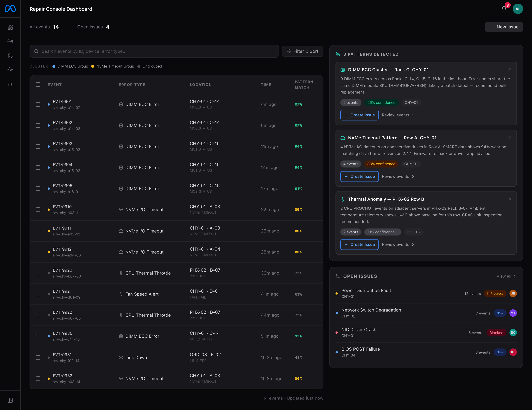Image resolution: width=532 pixels, height=410 pixels.
Task: Check the EVT-9930 row checkbox
Action: coord(38,336)
